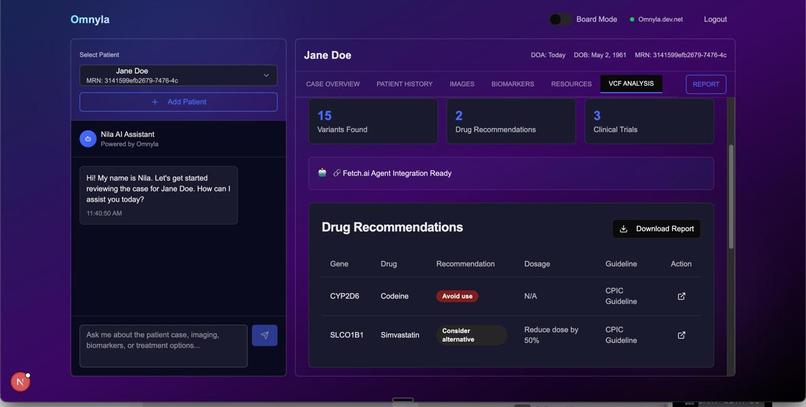
Task: Click the DOB: May 2, 1961 text
Action: pyautogui.click(x=600, y=55)
